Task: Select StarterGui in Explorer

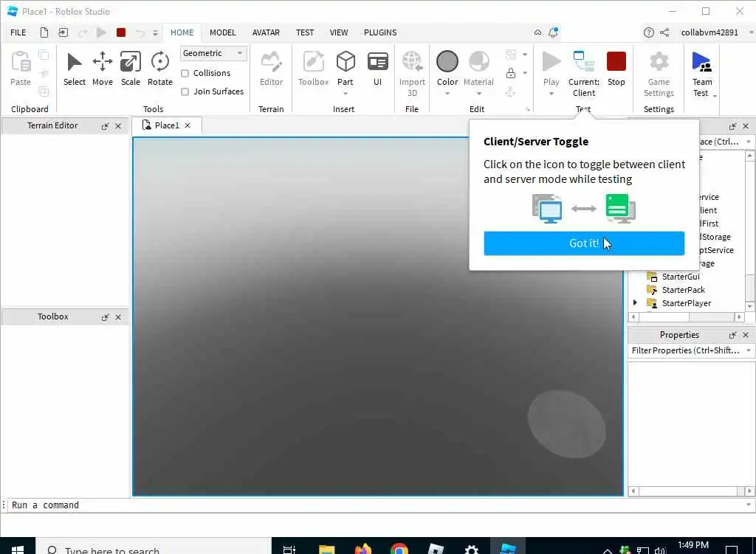Action: click(680, 277)
